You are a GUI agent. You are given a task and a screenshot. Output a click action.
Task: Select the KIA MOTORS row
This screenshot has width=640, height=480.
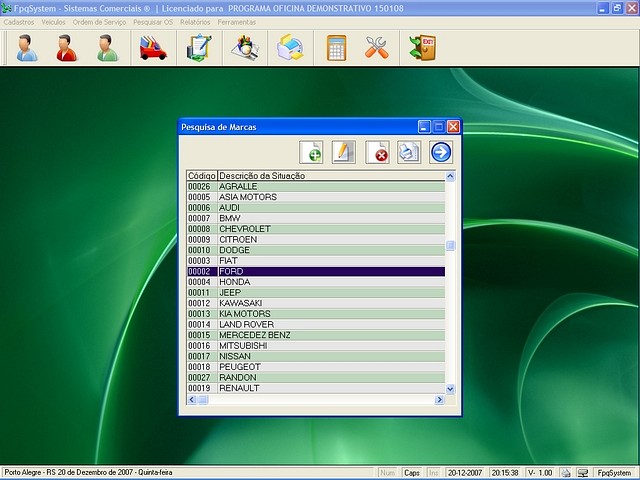[316, 314]
